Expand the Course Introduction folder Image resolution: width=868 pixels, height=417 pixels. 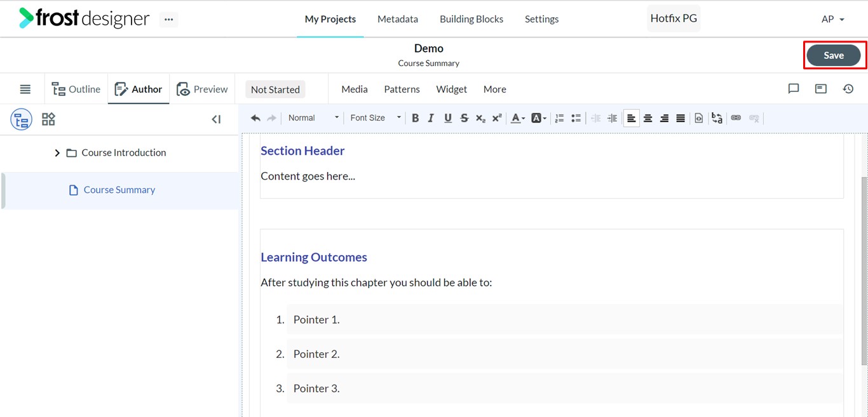tap(57, 153)
